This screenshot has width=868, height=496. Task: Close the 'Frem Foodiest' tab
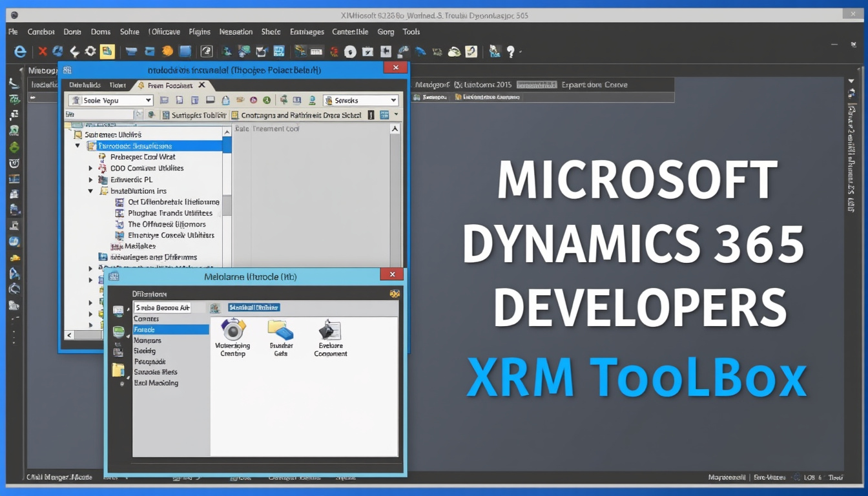point(201,85)
